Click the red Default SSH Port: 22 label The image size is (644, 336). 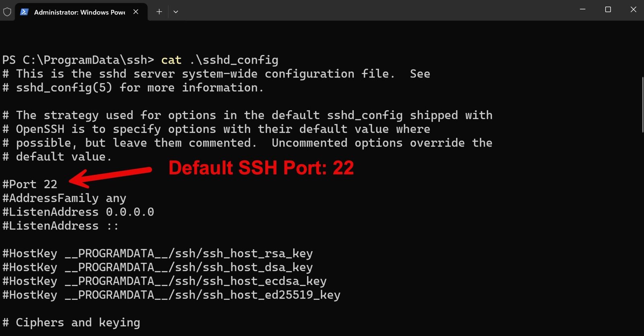pyautogui.click(x=261, y=168)
